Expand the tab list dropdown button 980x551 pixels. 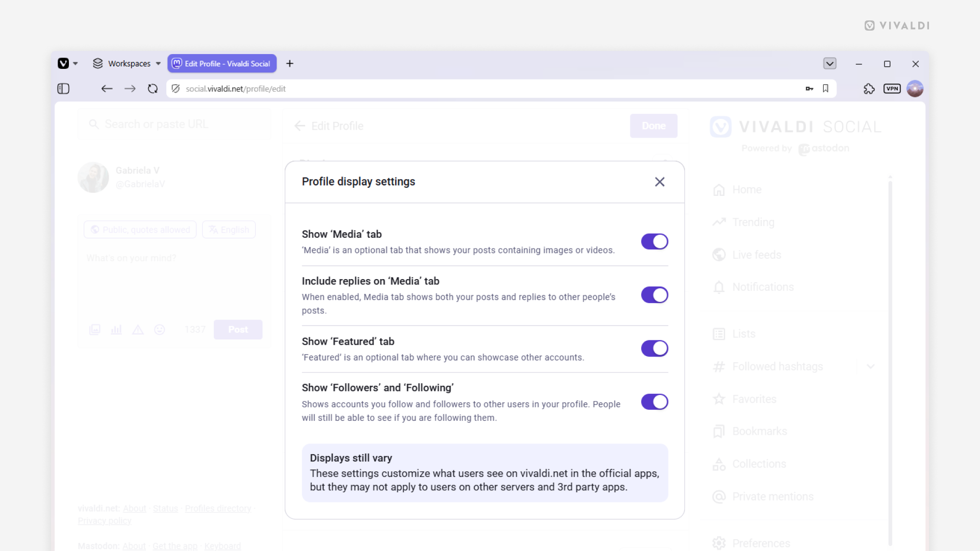[x=830, y=63]
